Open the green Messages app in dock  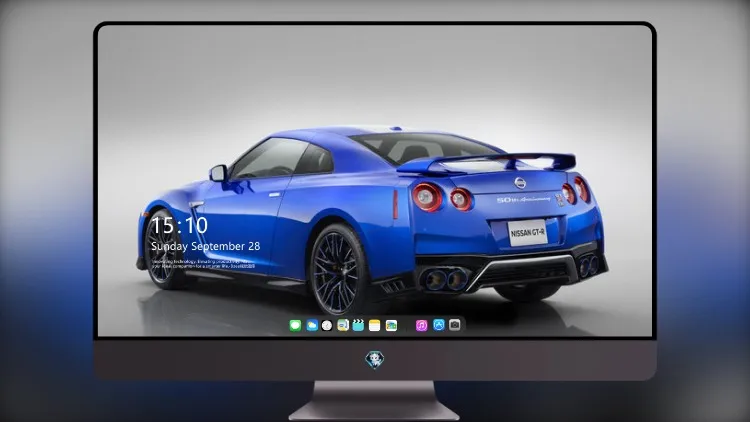coord(295,326)
